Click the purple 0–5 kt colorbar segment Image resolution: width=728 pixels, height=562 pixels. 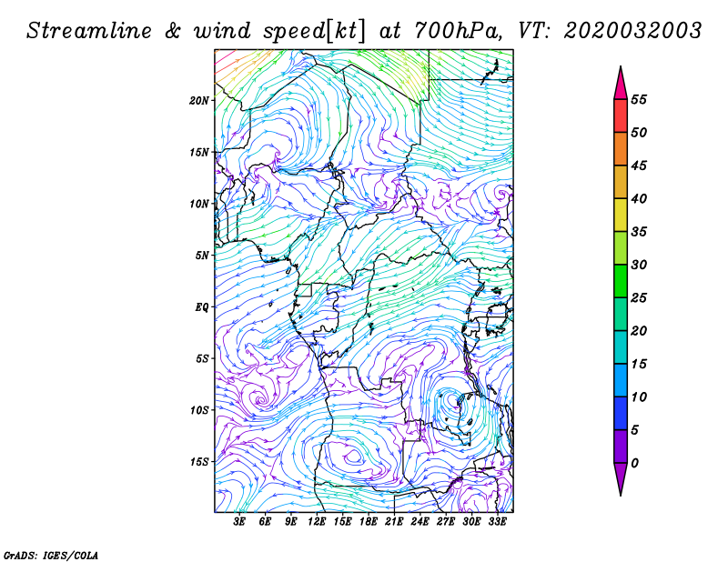pyautogui.click(x=621, y=447)
